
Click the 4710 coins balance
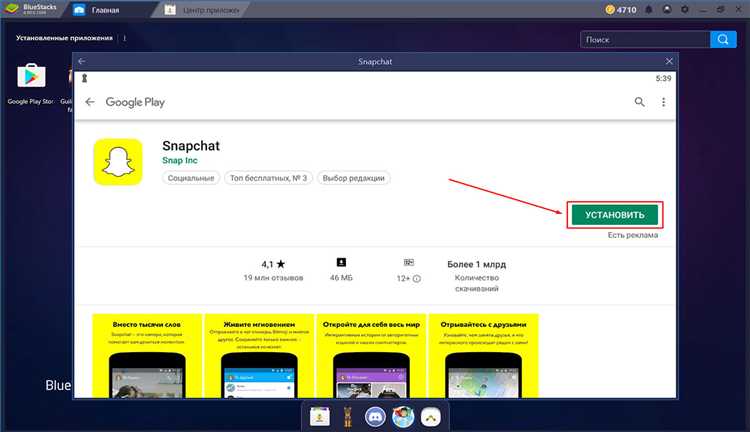tap(621, 10)
